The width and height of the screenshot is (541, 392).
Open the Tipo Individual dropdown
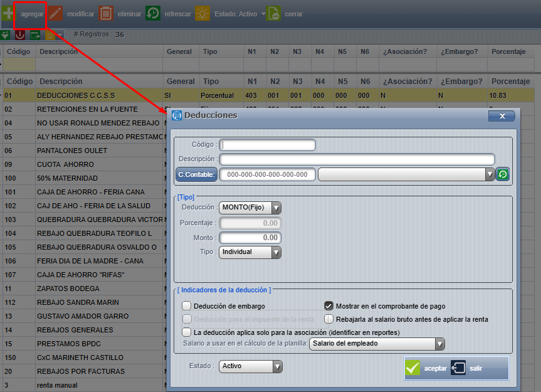click(276, 252)
